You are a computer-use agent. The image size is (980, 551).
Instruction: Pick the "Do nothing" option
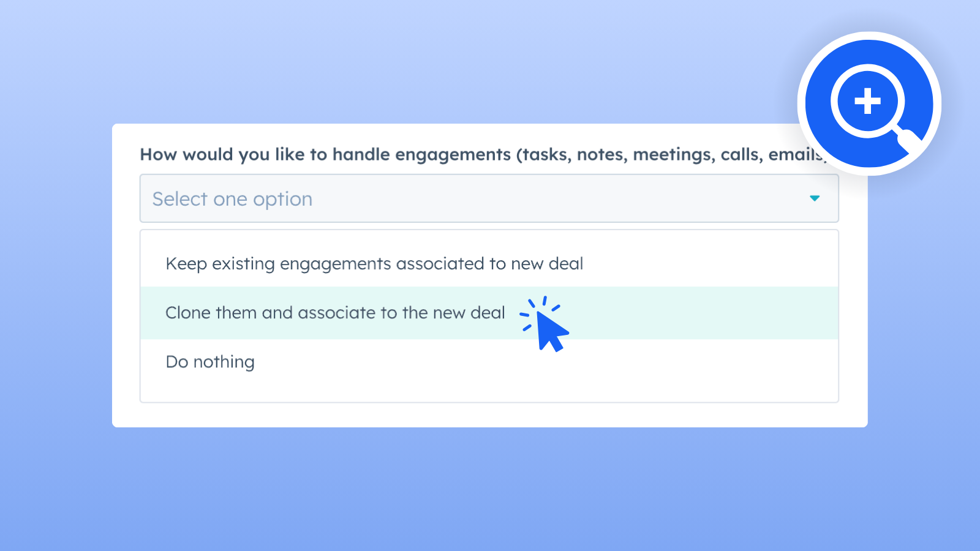[210, 362]
